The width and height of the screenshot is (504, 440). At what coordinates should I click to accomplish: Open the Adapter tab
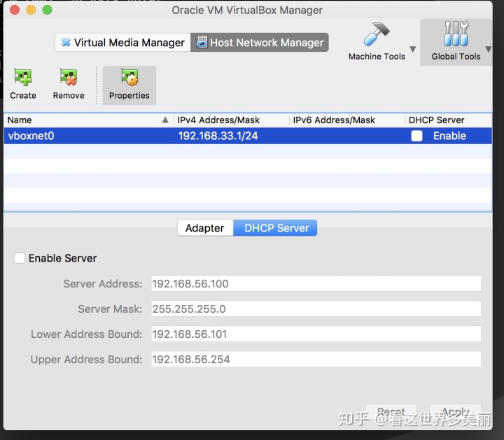(205, 228)
